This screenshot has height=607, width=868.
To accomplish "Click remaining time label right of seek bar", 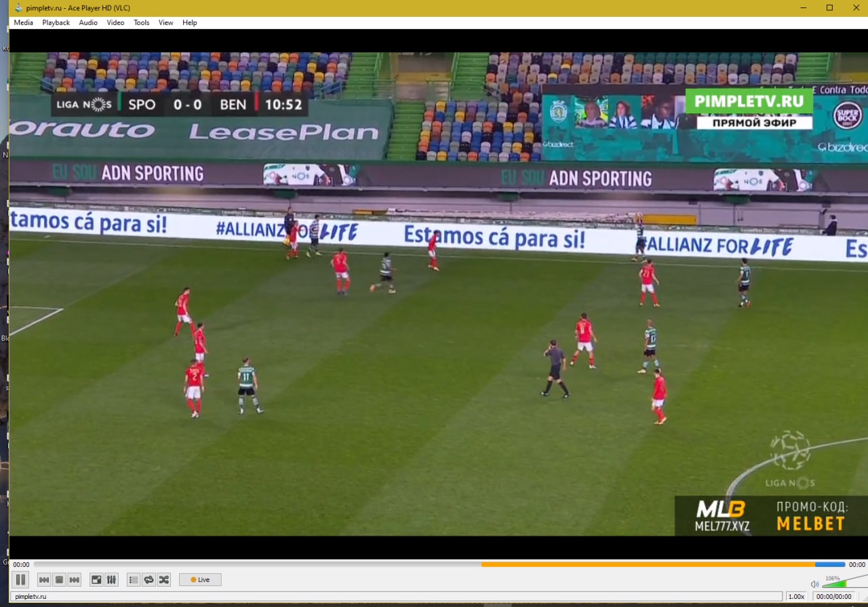I will pos(857,564).
